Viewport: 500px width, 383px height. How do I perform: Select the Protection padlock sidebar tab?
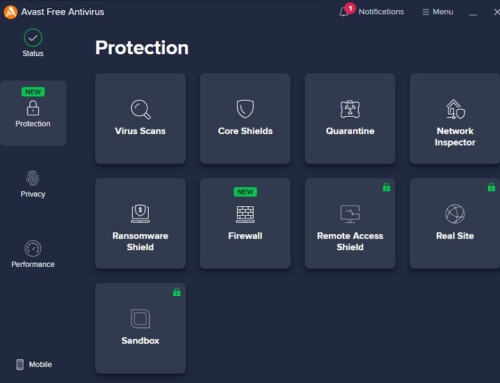tap(33, 113)
